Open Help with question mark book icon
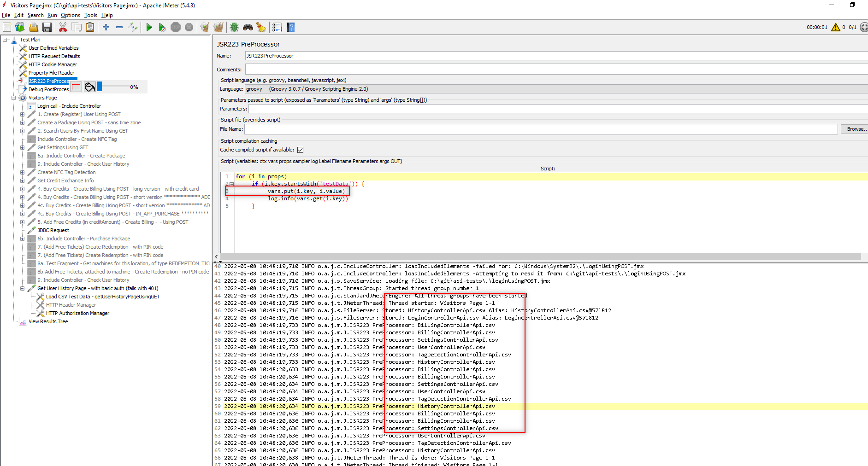 coord(291,28)
